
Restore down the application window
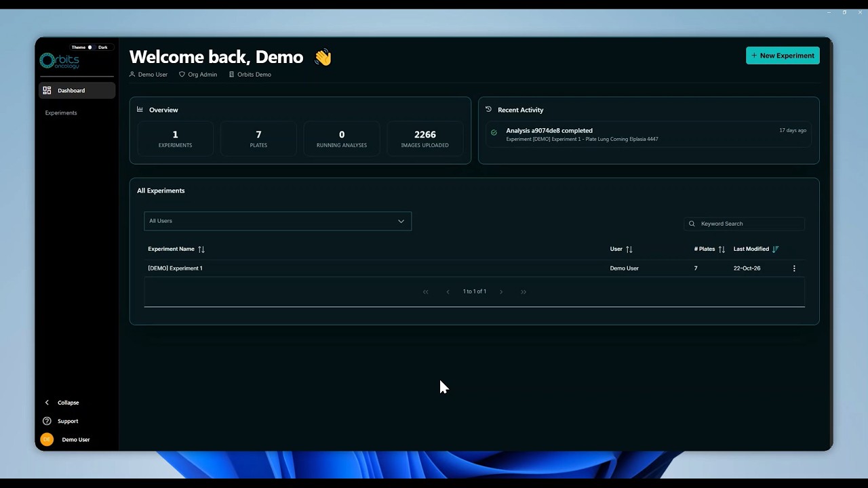[844, 12]
